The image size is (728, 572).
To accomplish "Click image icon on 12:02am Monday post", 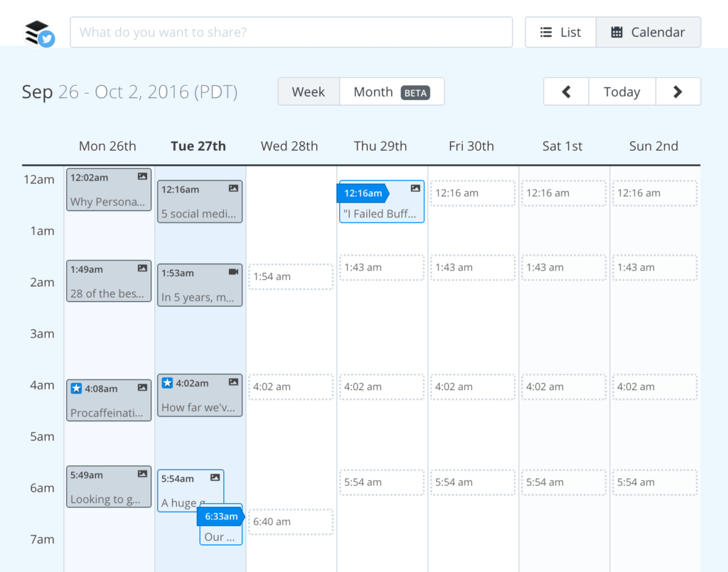I will (x=142, y=176).
